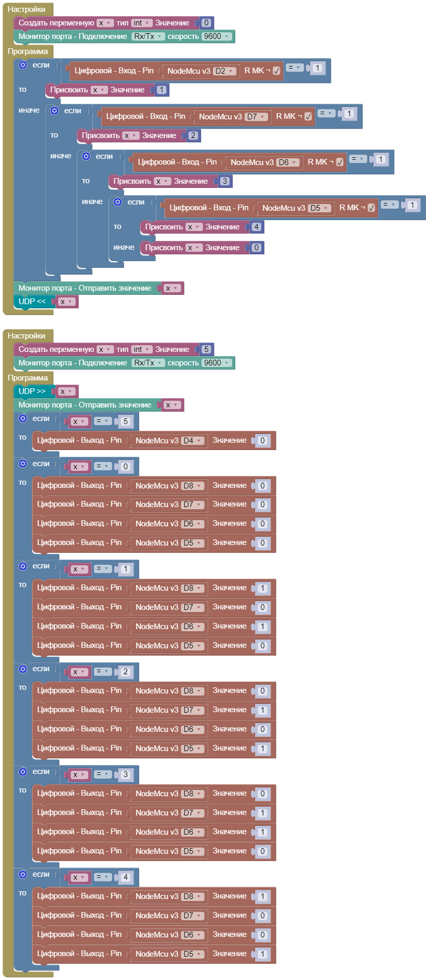This screenshot has height=980, width=429.
Task: Click gear icon on the if-block checking pin D6
Action: pyautogui.click(x=86, y=156)
